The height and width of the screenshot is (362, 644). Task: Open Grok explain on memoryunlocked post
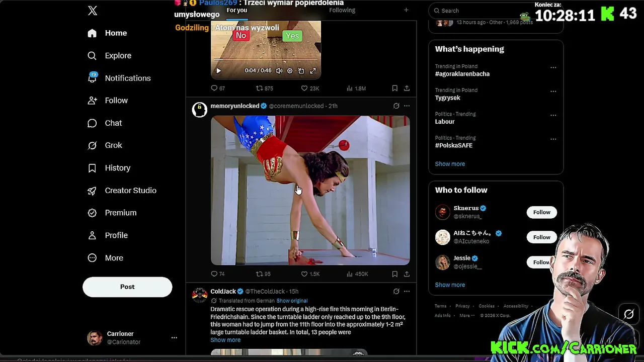coord(396,106)
